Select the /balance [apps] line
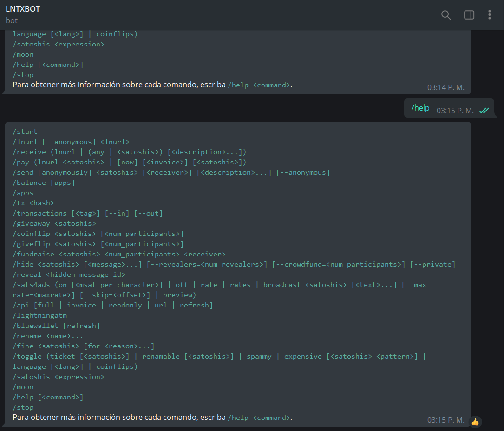The height and width of the screenshot is (431, 504). [x=44, y=183]
